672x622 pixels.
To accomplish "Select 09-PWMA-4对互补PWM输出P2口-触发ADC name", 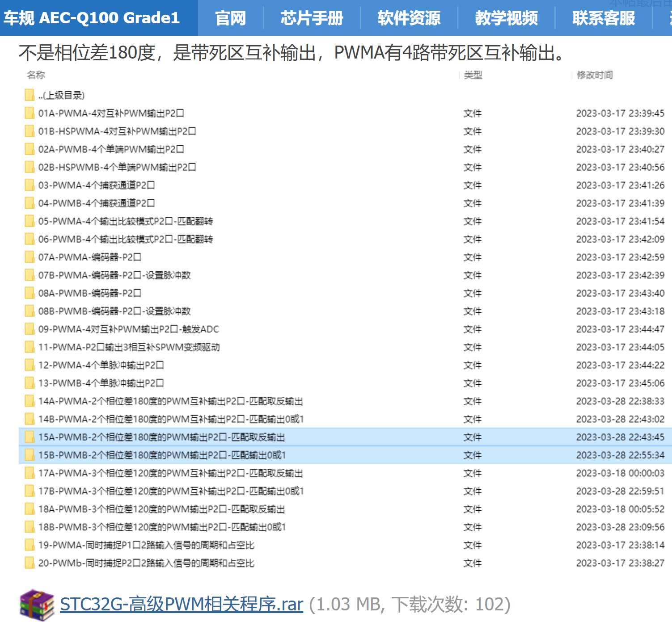I will [x=129, y=329].
